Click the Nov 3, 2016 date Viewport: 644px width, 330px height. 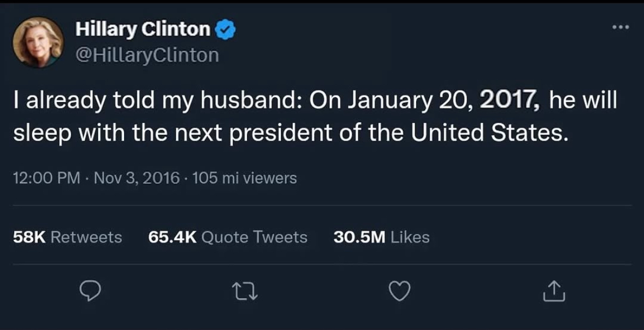coord(138,178)
